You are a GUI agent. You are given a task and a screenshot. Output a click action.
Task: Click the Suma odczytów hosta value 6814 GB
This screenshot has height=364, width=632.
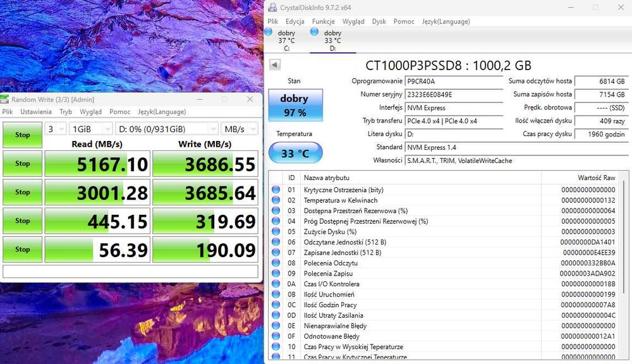(x=600, y=81)
